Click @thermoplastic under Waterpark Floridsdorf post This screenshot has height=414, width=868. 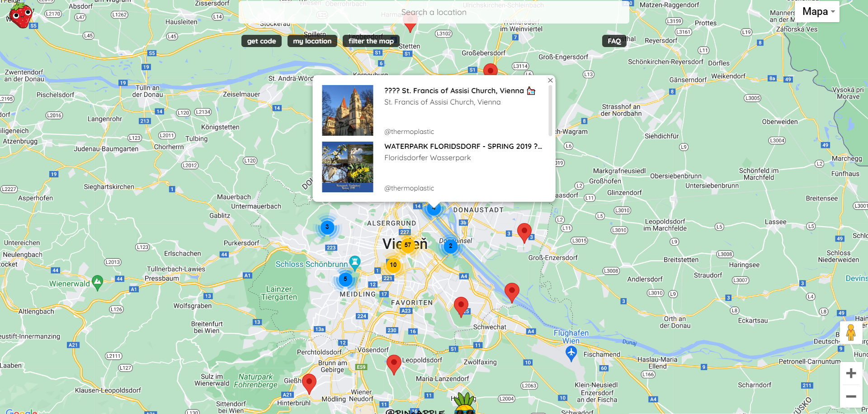(x=409, y=188)
